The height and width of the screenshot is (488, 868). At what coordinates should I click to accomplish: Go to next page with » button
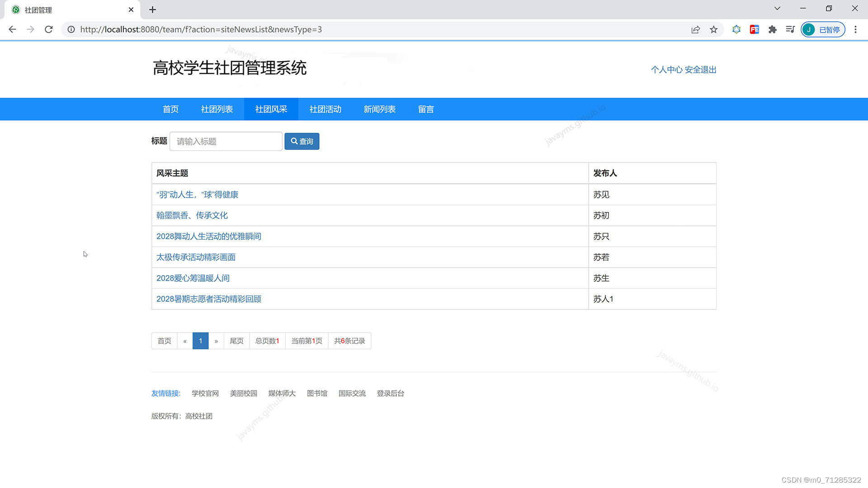[x=216, y=341]
